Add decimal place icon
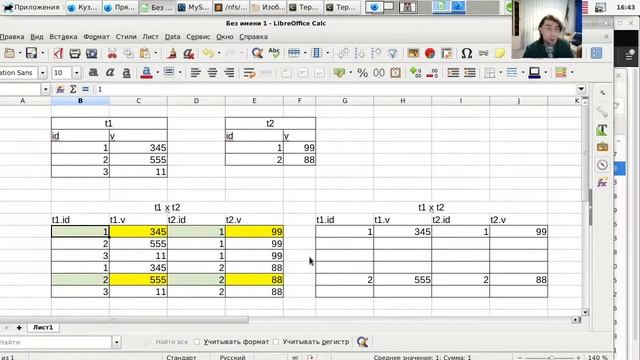The image size is (640, 360). [x=416, y=73]
